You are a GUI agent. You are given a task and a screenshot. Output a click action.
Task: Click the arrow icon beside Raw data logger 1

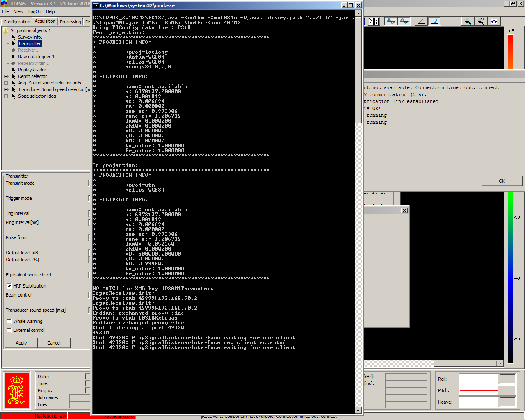click(14, 57)
